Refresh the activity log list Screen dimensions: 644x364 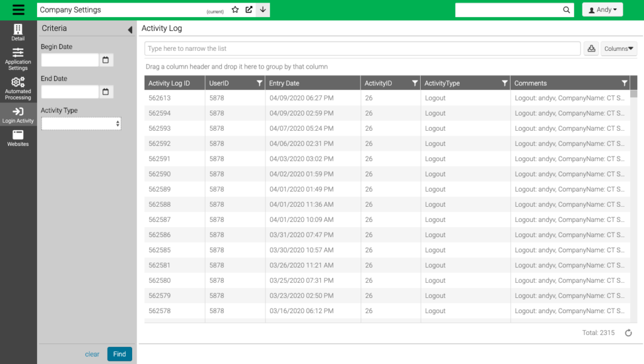coord(629,333)
